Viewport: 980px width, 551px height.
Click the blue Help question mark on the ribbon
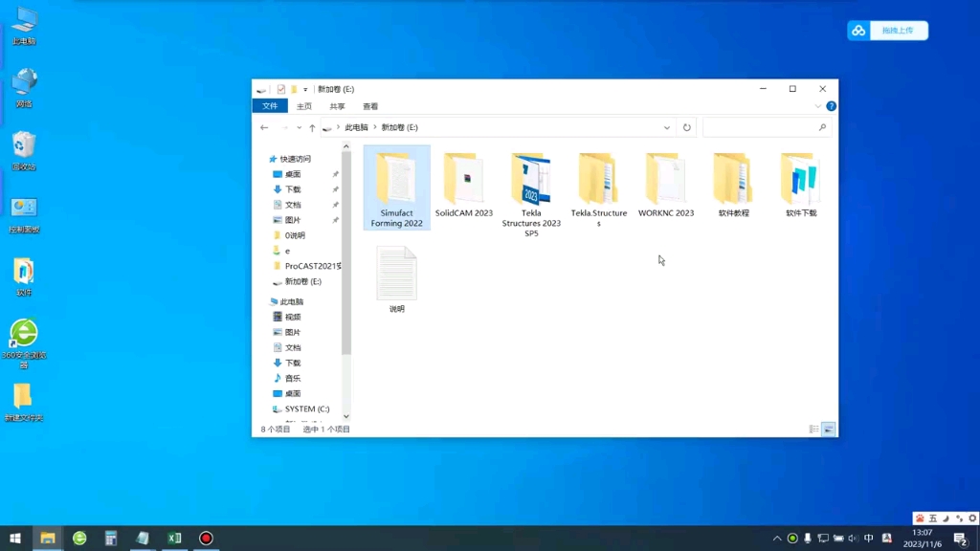[830, 105]
